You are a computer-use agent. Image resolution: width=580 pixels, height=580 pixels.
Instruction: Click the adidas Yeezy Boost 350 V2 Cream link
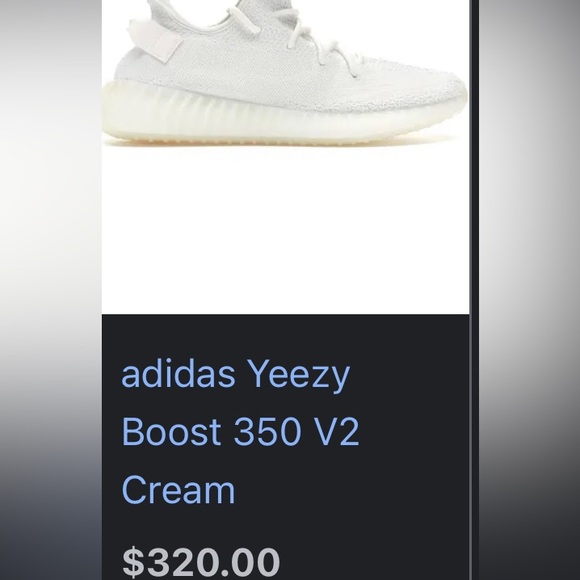(x=240, y=431)
